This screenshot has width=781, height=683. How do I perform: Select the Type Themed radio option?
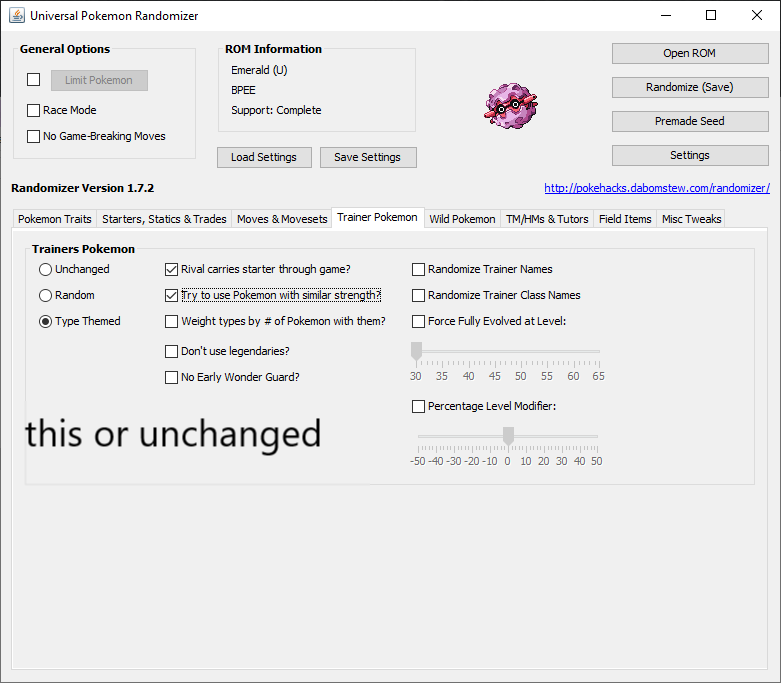(x=45, y=321)
